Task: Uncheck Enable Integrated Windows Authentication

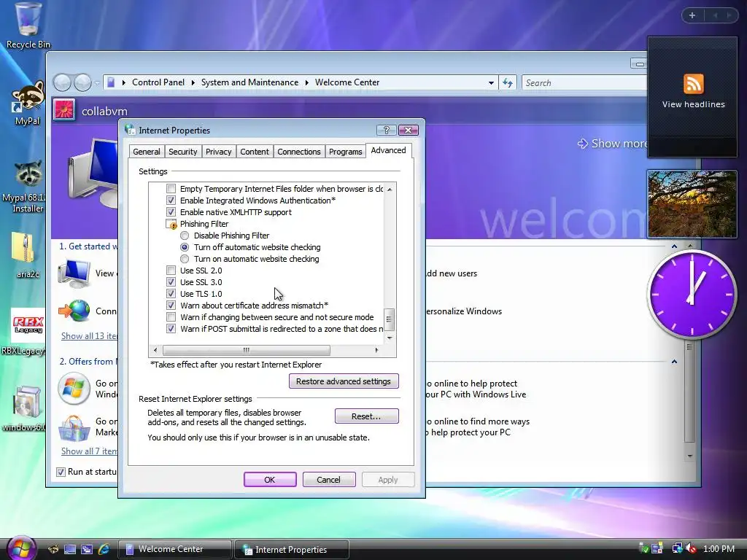Action: tap(171, 201)
